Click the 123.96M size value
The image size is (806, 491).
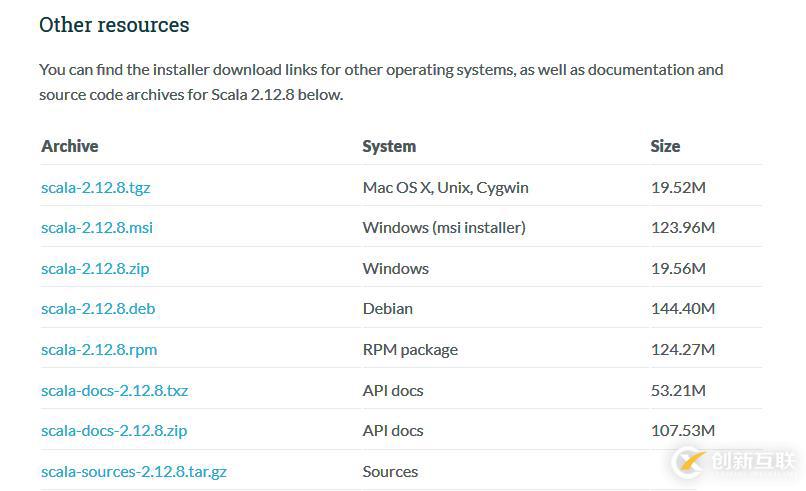coord(683,227)
